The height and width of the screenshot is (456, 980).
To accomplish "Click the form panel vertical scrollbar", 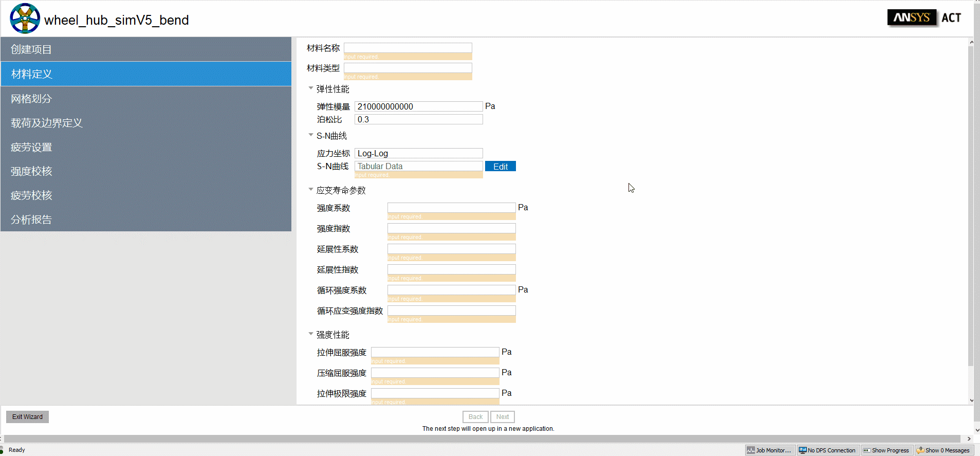I will pos(971,206).
